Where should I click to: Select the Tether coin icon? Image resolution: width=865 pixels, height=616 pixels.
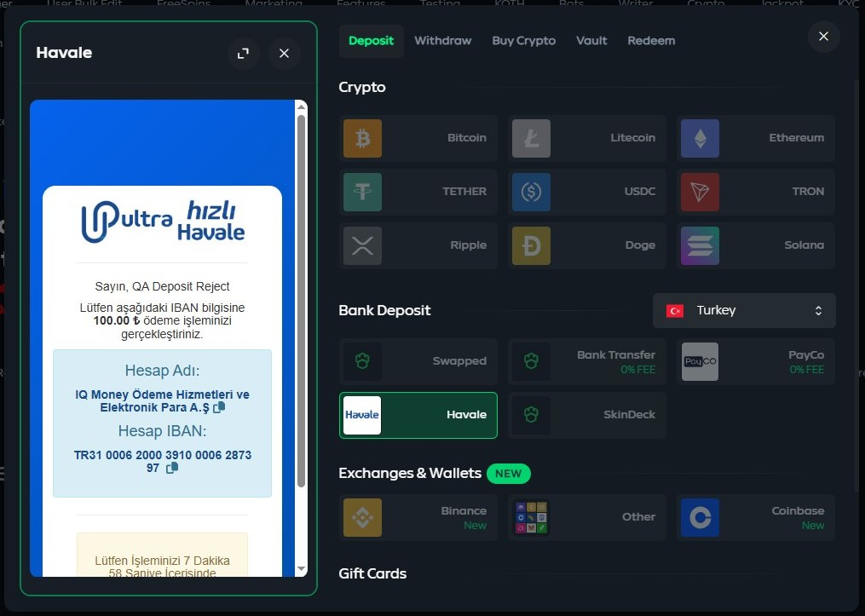362,192
